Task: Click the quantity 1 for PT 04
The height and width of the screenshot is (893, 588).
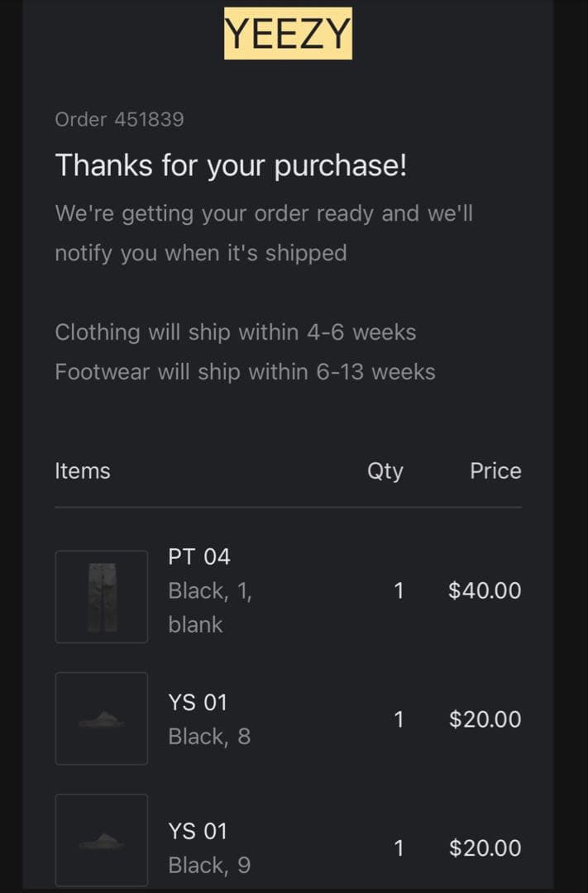Action: pos(399,590)
